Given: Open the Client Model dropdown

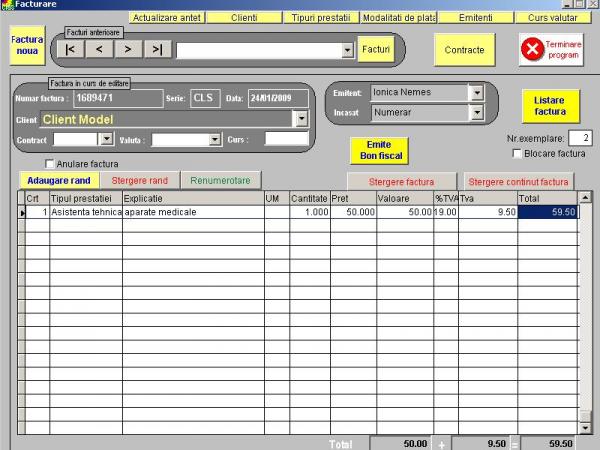Looking at the screenshot, I should pyautogui.click(x=302, y=119).
